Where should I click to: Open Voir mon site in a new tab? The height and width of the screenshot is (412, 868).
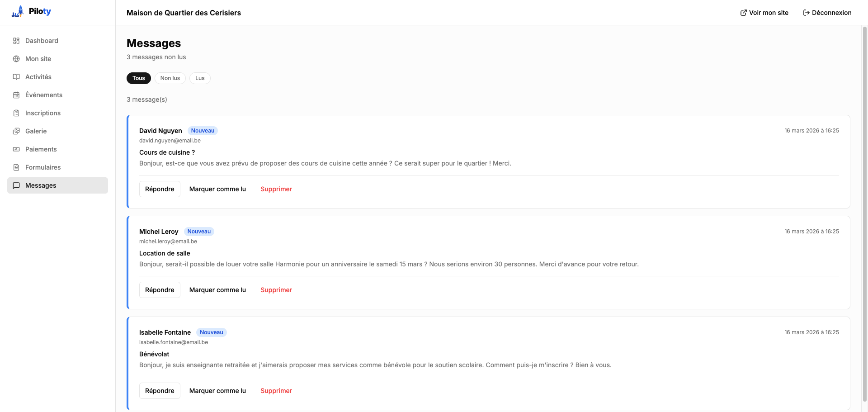point(764,13)
